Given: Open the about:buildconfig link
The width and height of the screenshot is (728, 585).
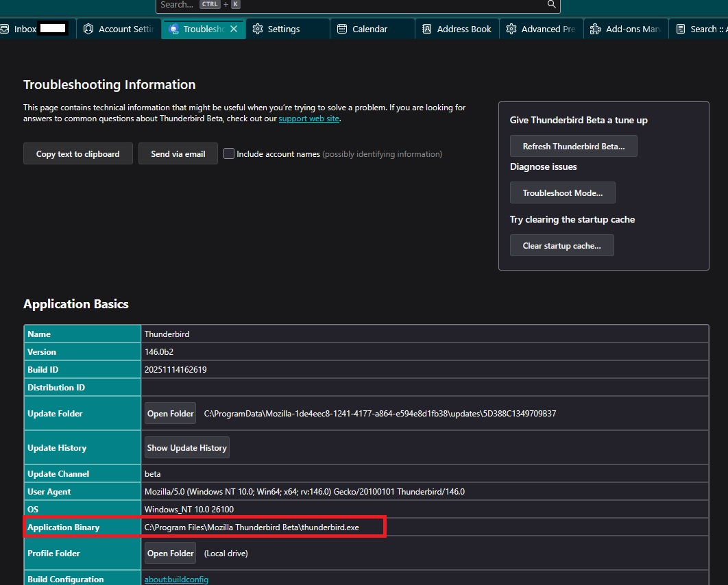Looking at the screenshot, I should click(176, 580).
